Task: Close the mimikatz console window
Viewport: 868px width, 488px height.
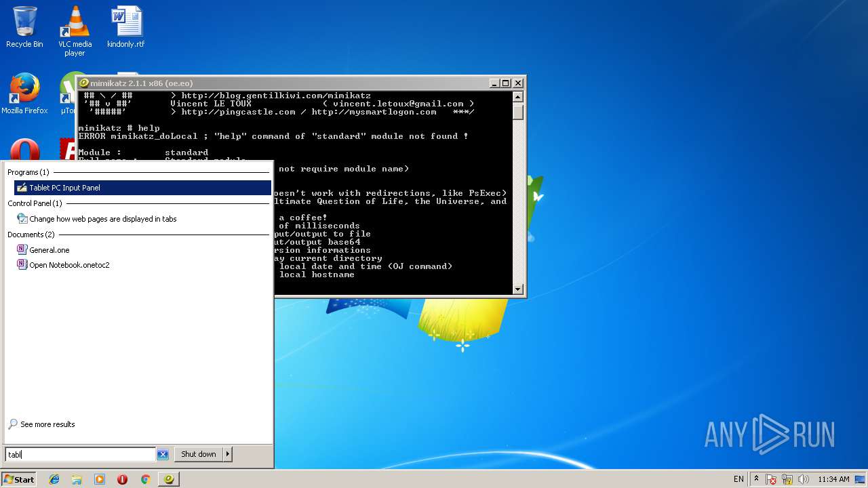Action: [518, 83]
